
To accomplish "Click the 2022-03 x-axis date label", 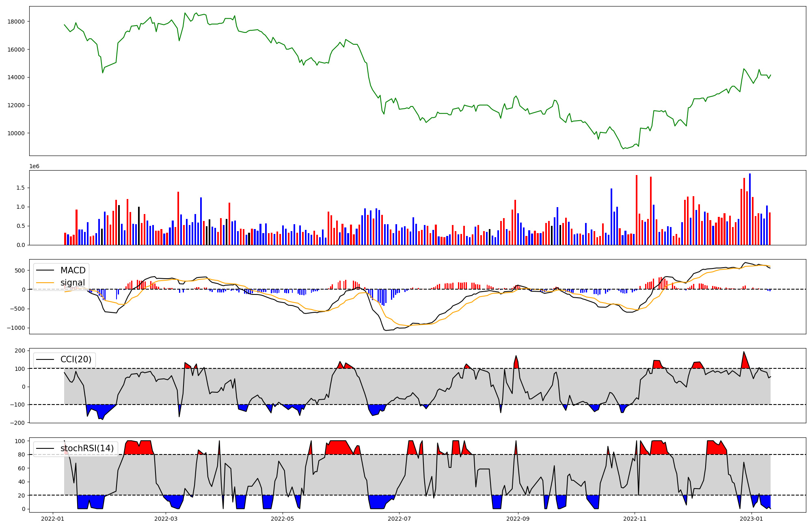I will click(x=166, y=519).
